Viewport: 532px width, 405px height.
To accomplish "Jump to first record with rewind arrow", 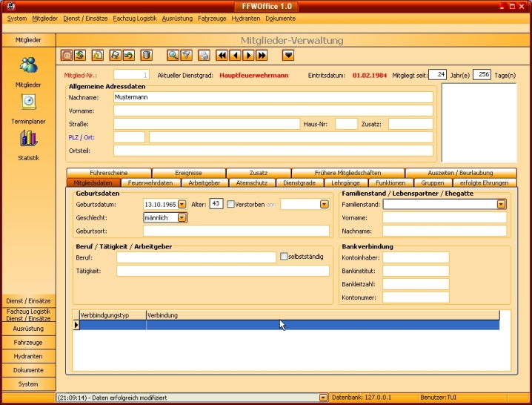I will 222,55.
